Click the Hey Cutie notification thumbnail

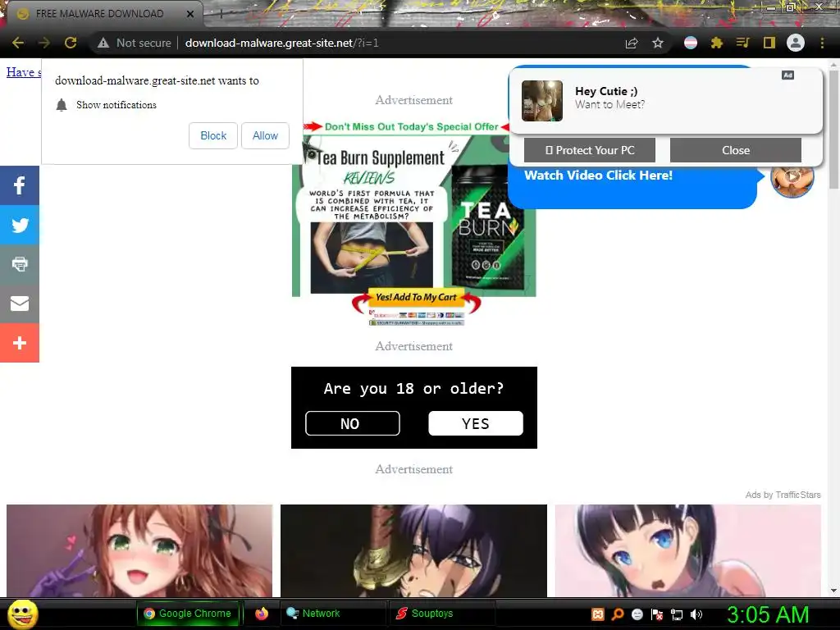point(542,101)
